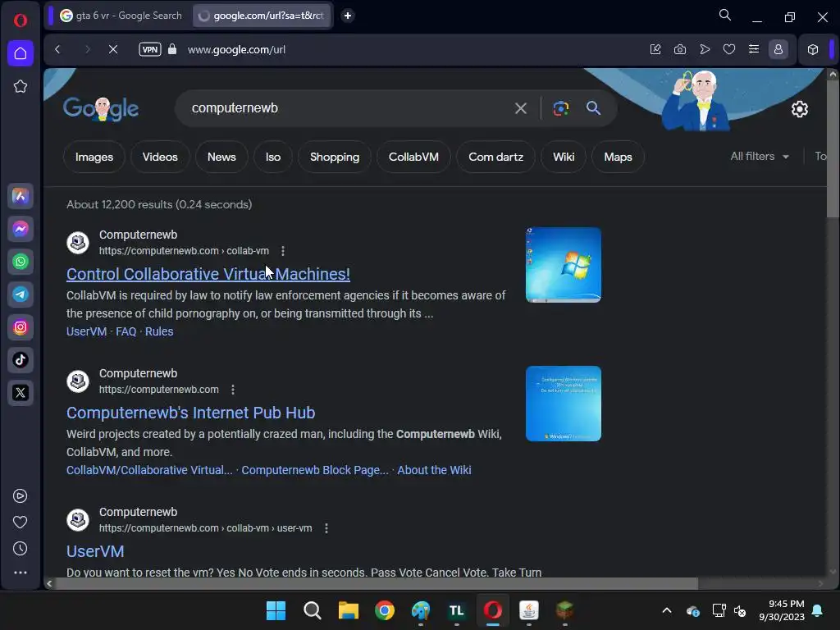Open tab search magnifier in title bar
The width and height of the screenshot is (840, 630).
pos(725,15)
